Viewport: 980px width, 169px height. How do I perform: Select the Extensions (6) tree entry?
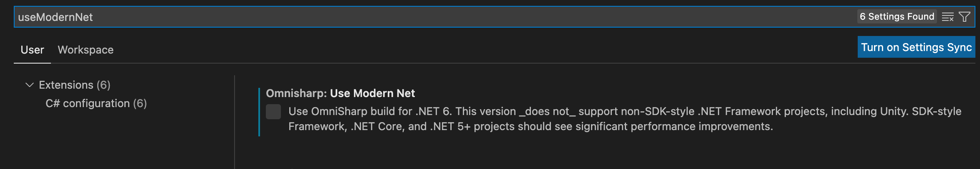click(x=74, y=85)
